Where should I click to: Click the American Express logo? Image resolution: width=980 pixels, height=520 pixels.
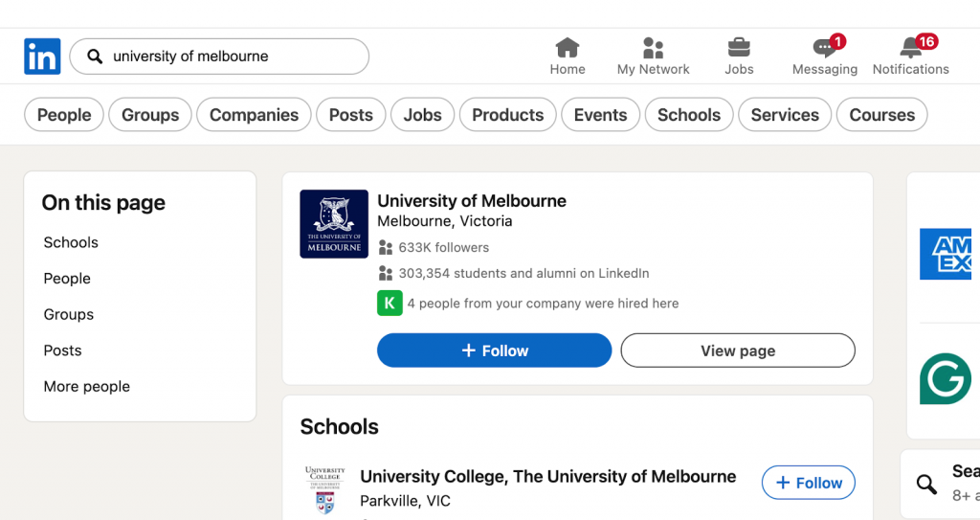(x=946, y=254)
